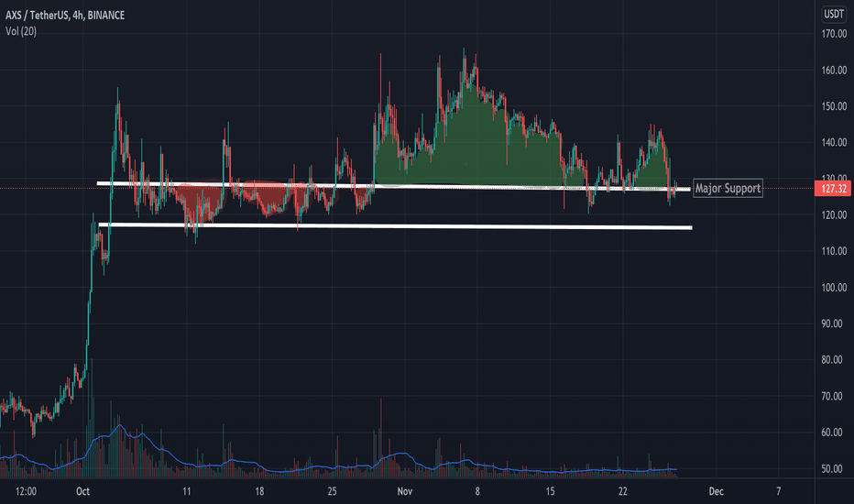854x504 pixels.
Task: Click the USDT currency button
Action: click(833, 15)
